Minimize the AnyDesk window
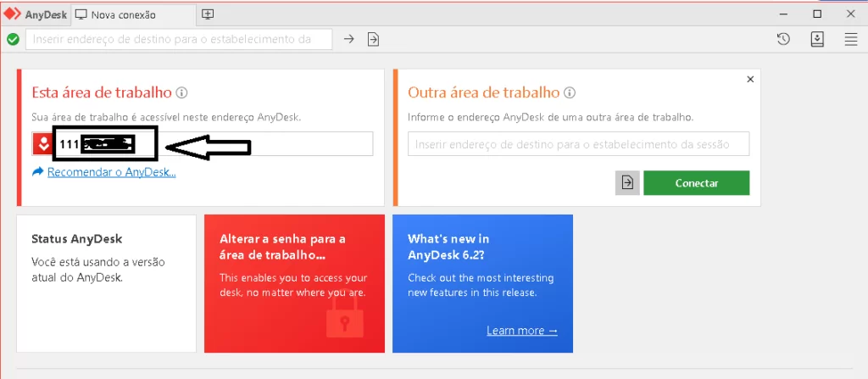This screenshot has height=379, width=868. (783, 14)
